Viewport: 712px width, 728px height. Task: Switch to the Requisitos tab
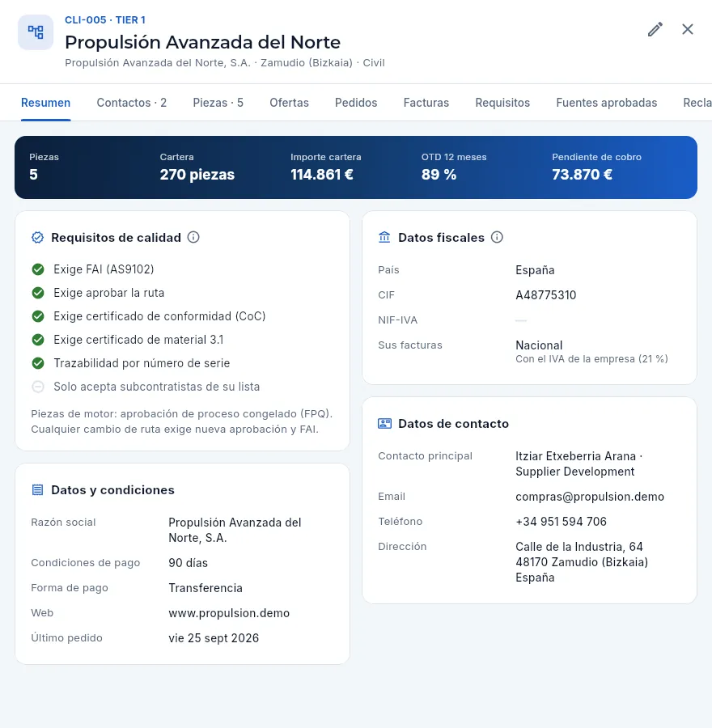(502, 103)
